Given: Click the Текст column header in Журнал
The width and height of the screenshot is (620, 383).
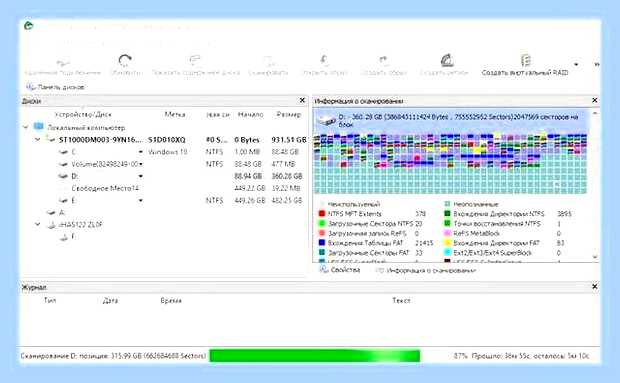Looking at the screenshot, I should click(401, 300).
